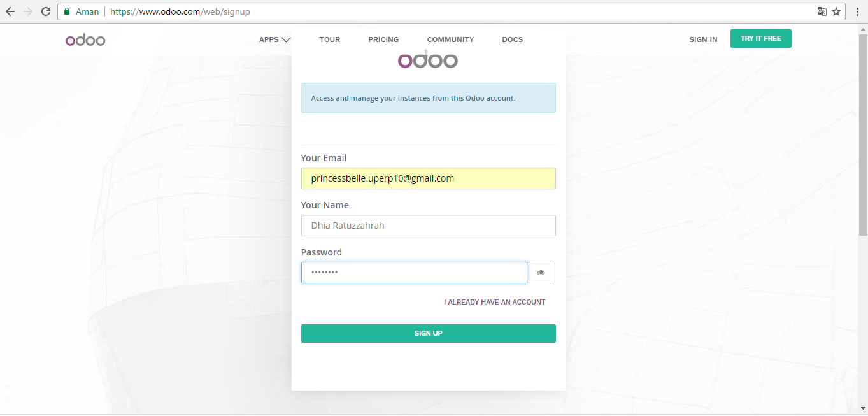Click the browser forward arrow
Image resolution: width=868 pixels, height=416 pixels.
[x=28, y=11]
